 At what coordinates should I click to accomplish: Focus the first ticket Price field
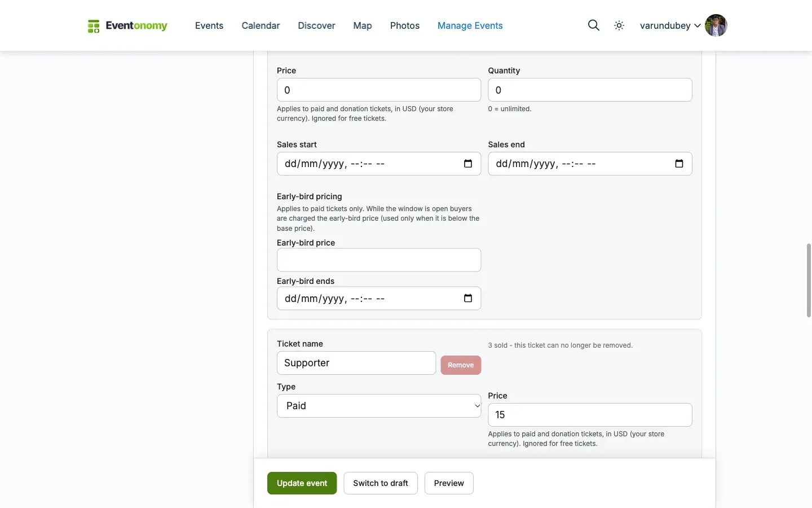(x=379, y=90)
